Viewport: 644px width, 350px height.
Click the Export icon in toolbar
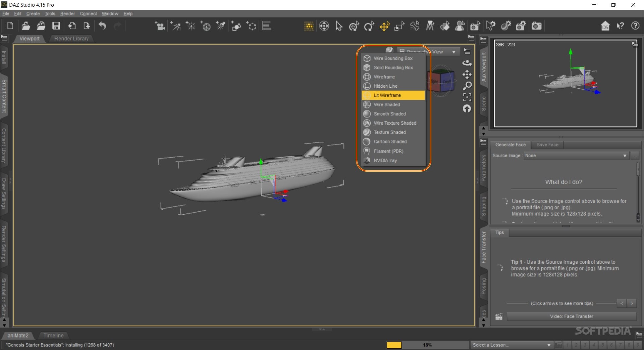[87, 26]
